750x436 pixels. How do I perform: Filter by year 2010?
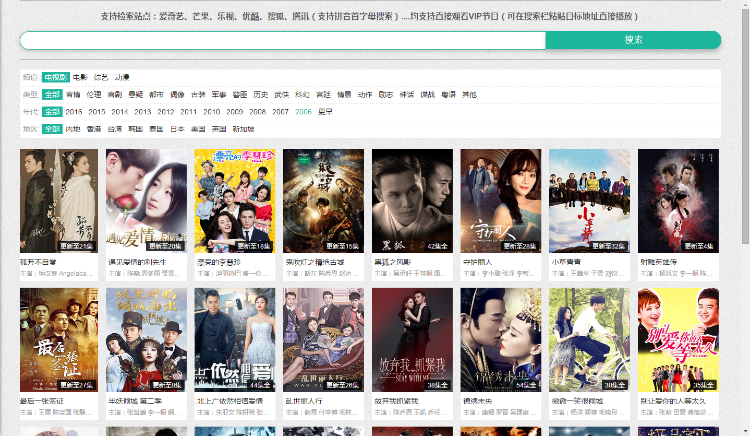point(211,112)
